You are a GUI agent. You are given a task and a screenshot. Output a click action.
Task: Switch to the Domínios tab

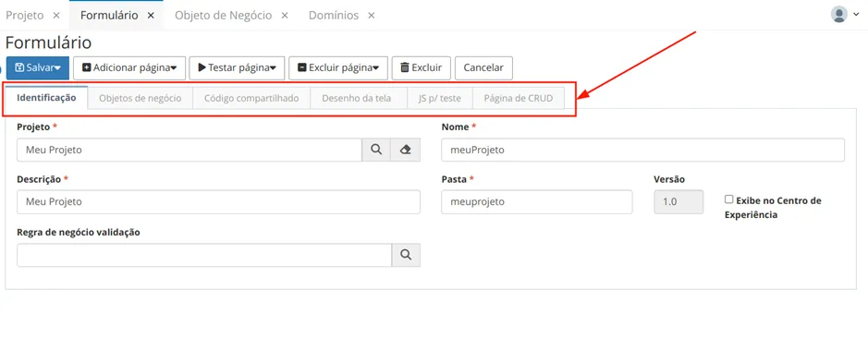click(334, 16)
